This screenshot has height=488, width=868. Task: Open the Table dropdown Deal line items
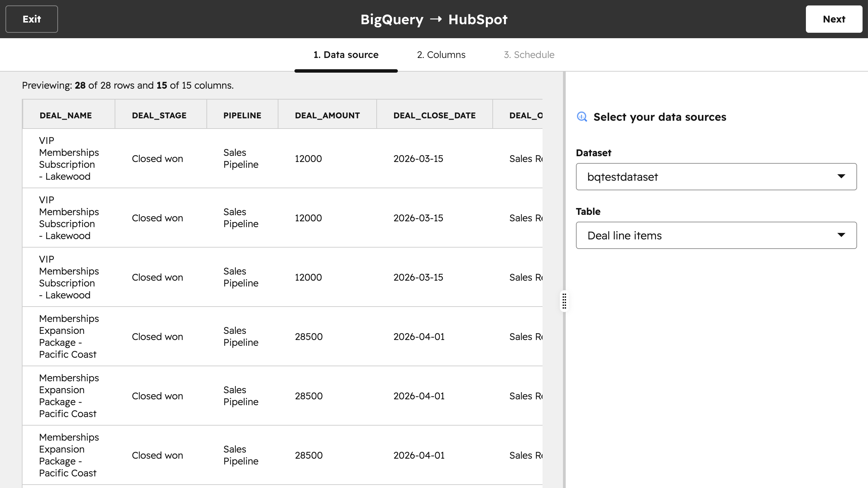[716, 235]
